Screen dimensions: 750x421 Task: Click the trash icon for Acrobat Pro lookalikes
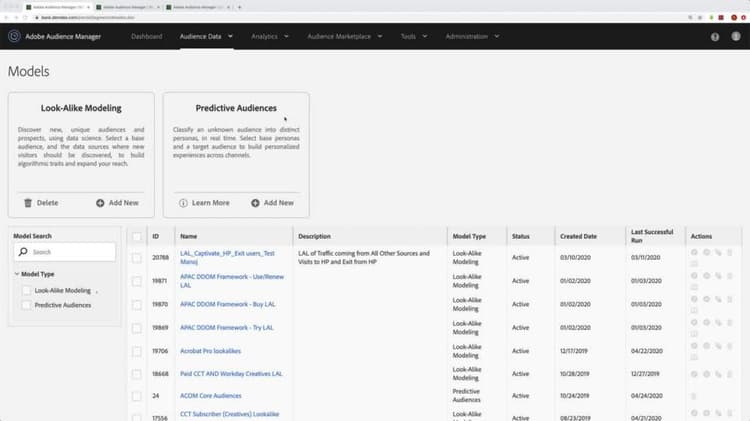(x=730, y=346)
